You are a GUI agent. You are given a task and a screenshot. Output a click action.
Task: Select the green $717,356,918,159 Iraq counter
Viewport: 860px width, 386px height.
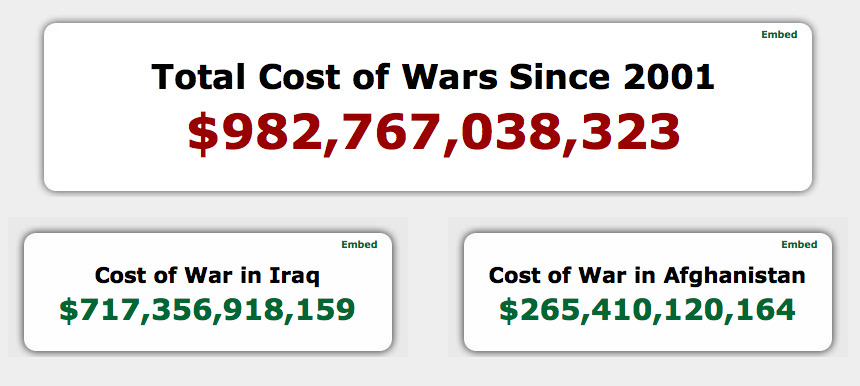[x=207, y=310]
